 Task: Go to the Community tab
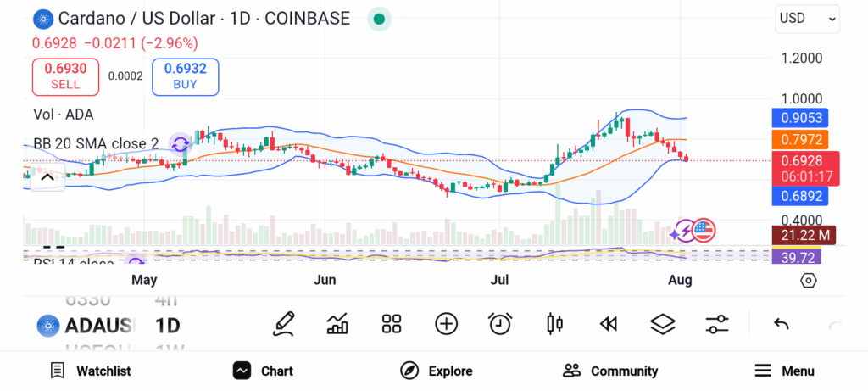click(x=610, y=371)
